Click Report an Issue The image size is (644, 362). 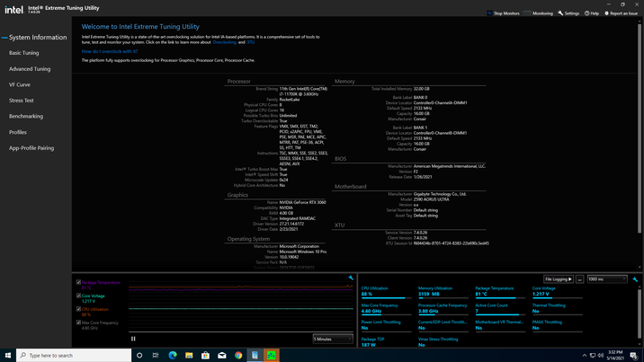pos(621,13)
